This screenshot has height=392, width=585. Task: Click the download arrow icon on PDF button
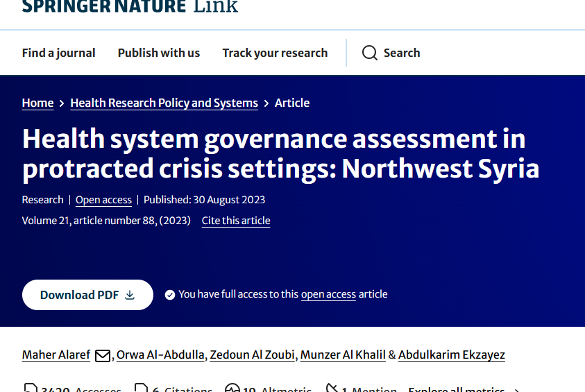click(130, 295)
